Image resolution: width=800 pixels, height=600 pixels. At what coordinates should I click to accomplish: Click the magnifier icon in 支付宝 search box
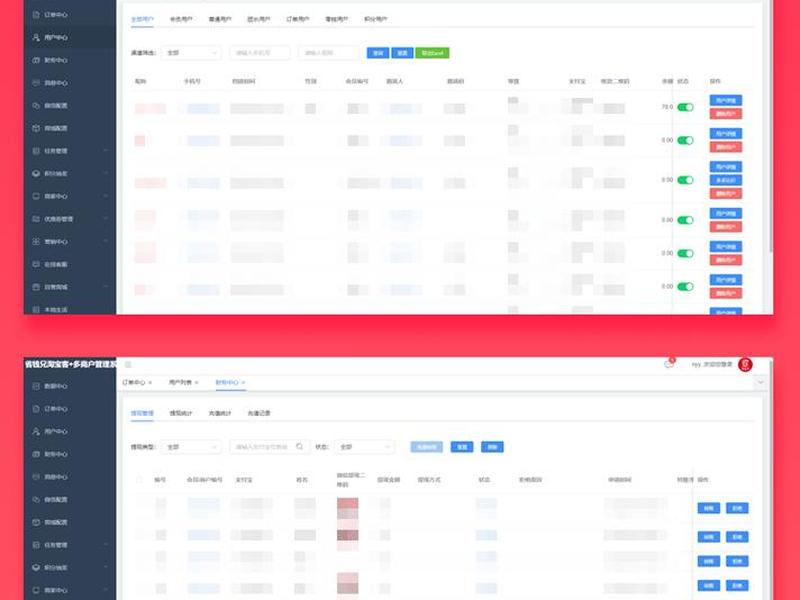click(299, 447)
